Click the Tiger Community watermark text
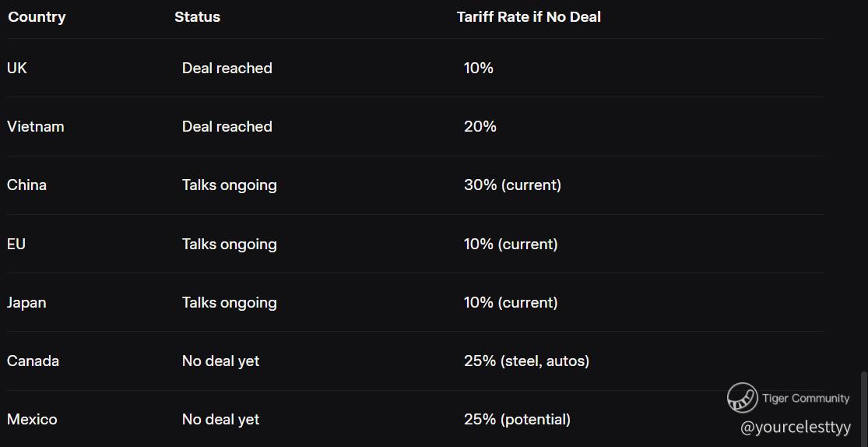The width and height of the screenshot is (868, 447). coord(806,398)
